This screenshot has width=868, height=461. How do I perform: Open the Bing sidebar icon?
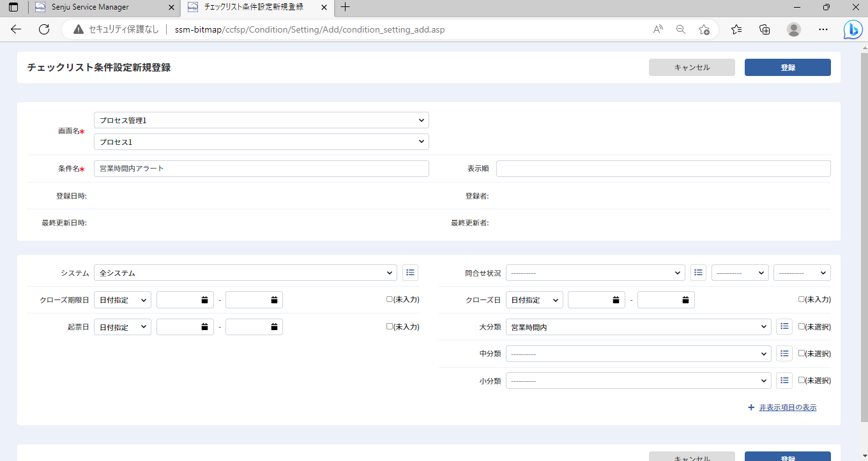pos(853,29)
